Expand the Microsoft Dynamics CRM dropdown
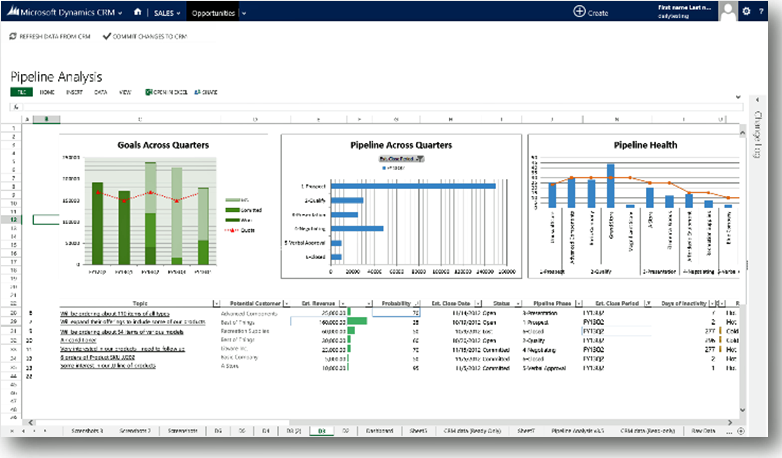 (x=122, y=13)
